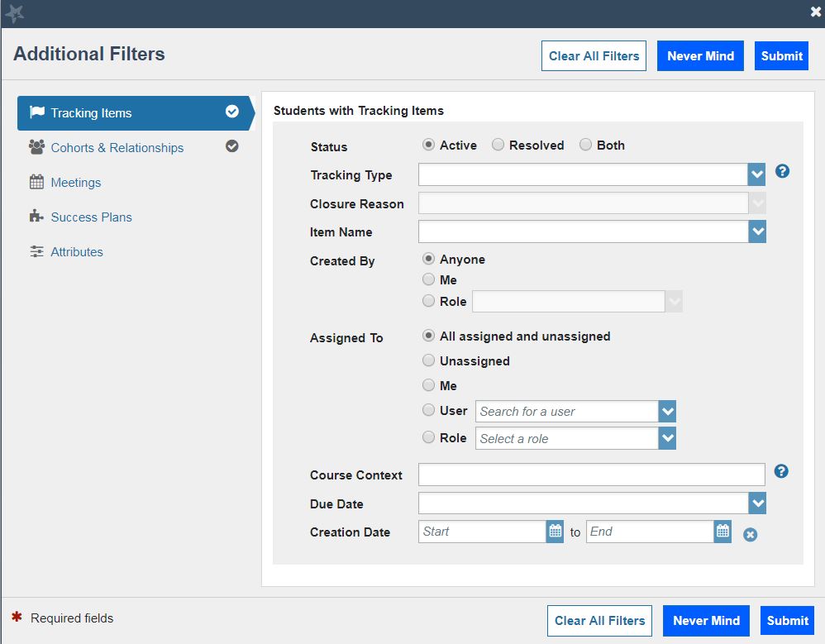Select Assigned To Role radio

click(428, 436)
